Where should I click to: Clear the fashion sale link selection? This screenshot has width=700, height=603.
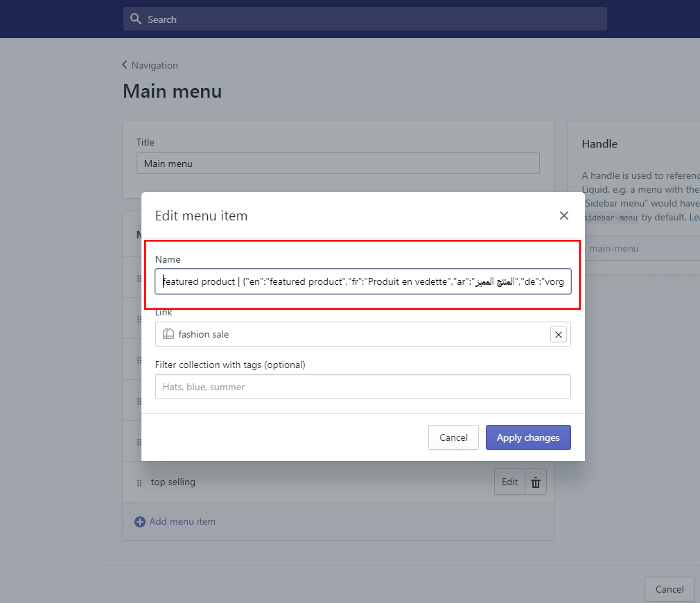pos(558,335)
